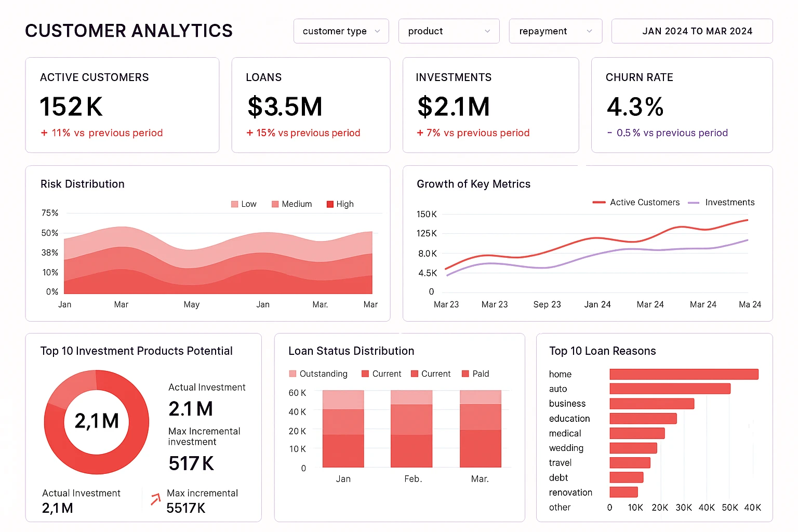Image resolution: width=798 pixels, height=532 pixels.
Task: Click the LOANS card showing $3.5M
Action: pyautogui.click(x=311, y=105)
